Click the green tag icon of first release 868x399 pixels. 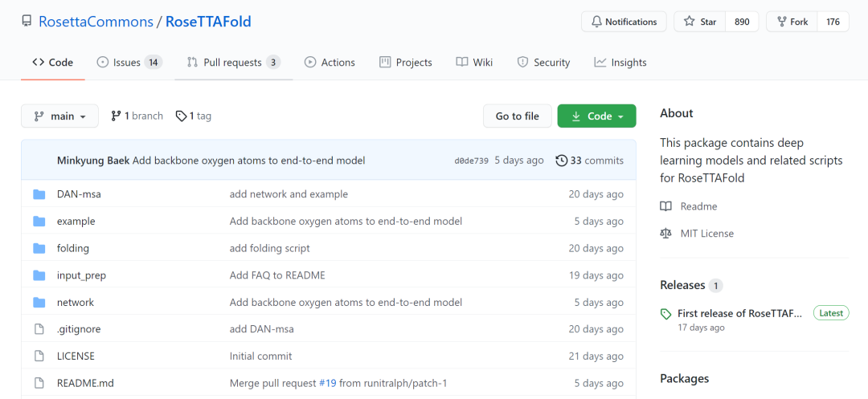point(666,314)
